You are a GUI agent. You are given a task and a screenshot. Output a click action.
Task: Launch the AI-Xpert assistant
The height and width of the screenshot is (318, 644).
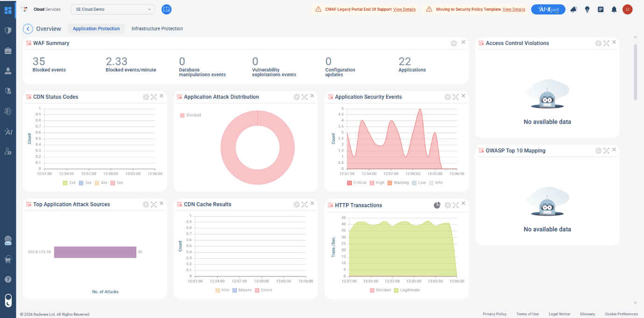pyautogui.click(x=548, y=9)
